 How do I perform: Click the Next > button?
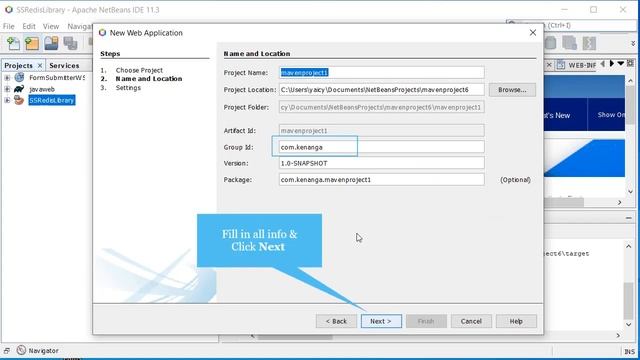[x=381, y=321]
